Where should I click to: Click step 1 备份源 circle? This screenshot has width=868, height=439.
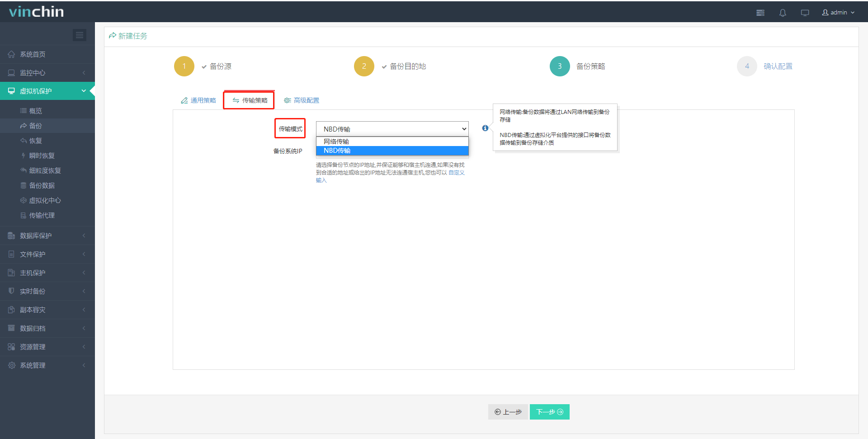[184, 66]
